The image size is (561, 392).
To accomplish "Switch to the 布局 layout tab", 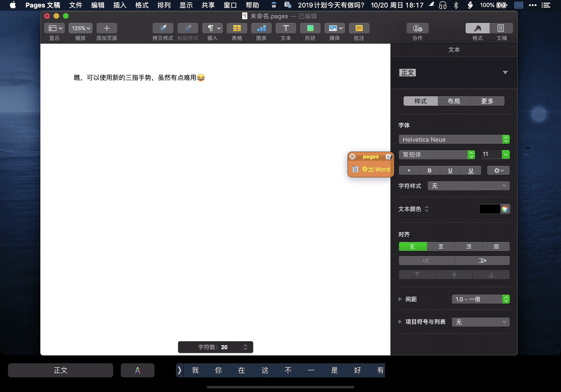I will coord(454,101).
